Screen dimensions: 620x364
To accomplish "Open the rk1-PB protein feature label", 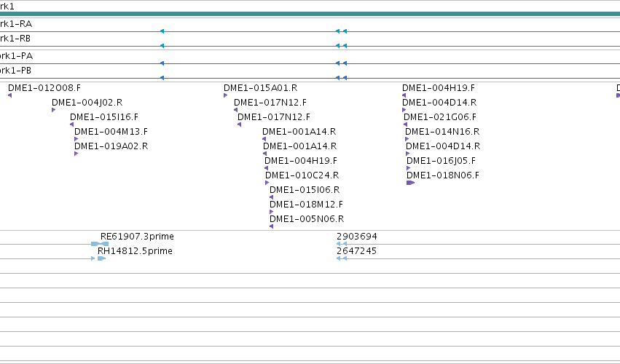I will click(x=15, y=71).
